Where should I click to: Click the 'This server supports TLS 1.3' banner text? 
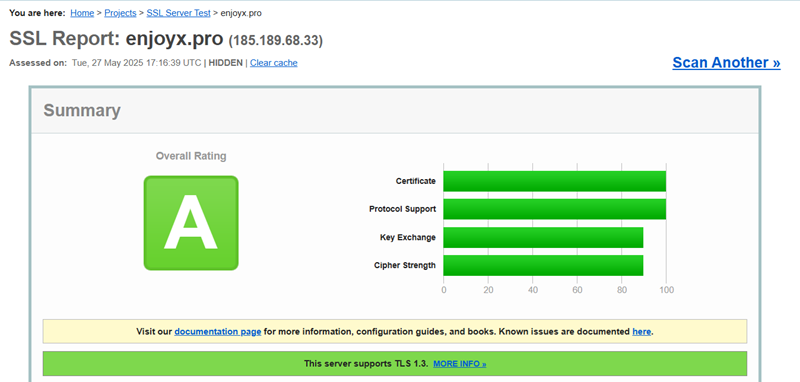pyautogui.click(x=366, y=364)
